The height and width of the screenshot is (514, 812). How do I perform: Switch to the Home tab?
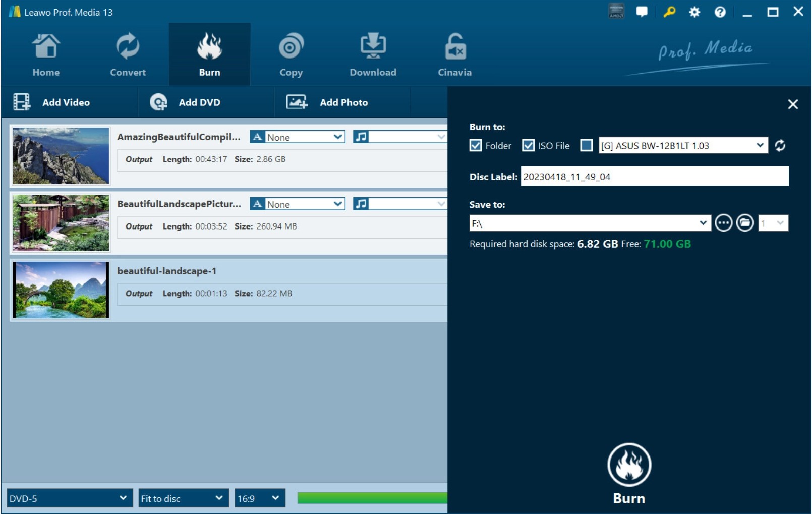46,53
